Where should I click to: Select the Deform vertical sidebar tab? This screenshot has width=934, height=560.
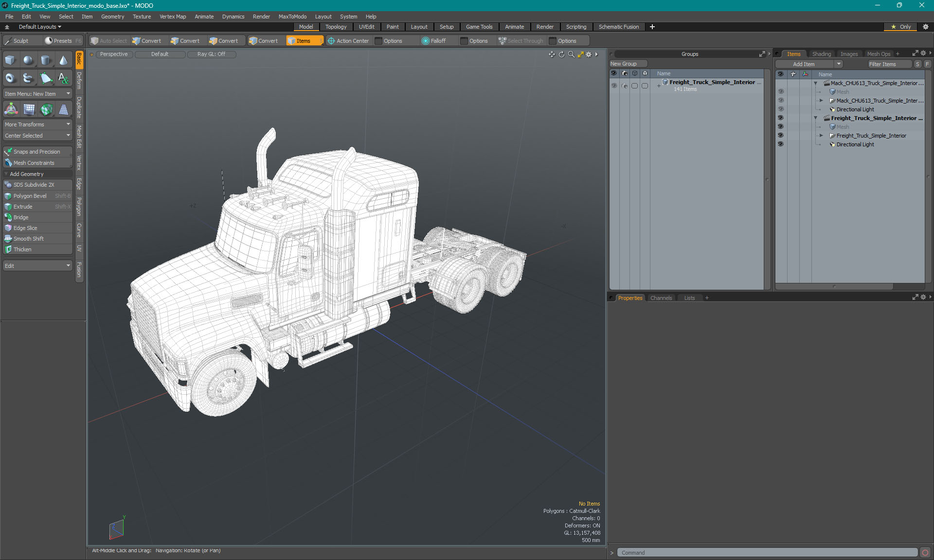click(79, 81)
